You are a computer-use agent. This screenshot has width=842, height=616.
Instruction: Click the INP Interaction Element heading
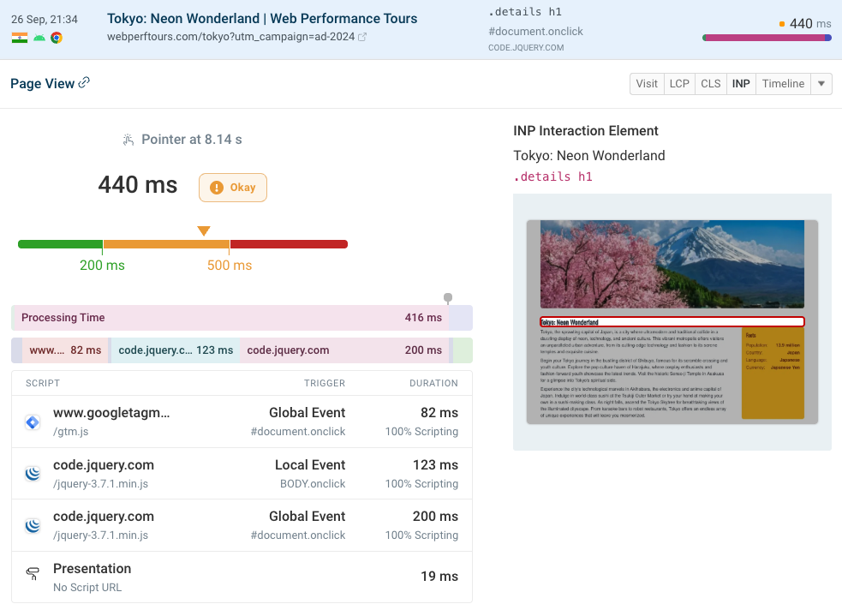click(585, 131)
